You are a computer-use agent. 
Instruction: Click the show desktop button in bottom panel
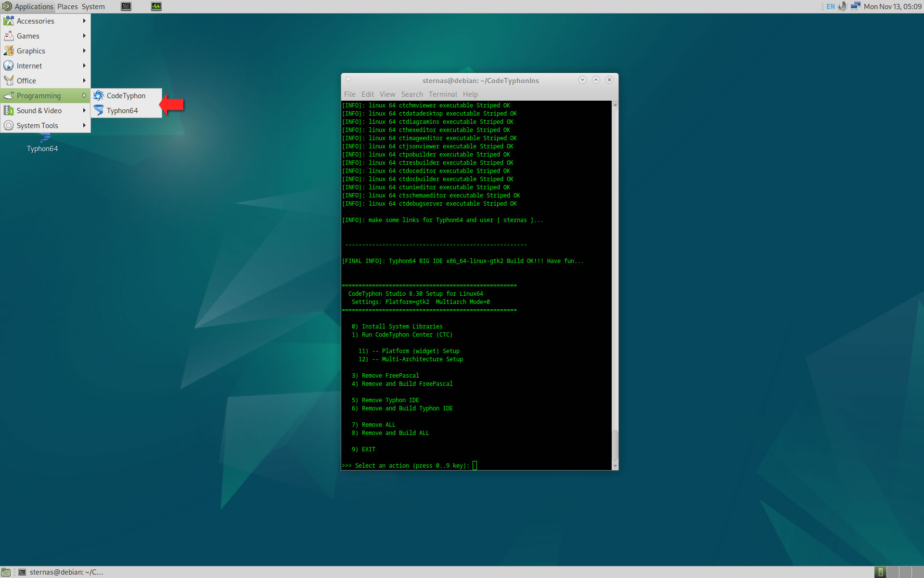6,572
